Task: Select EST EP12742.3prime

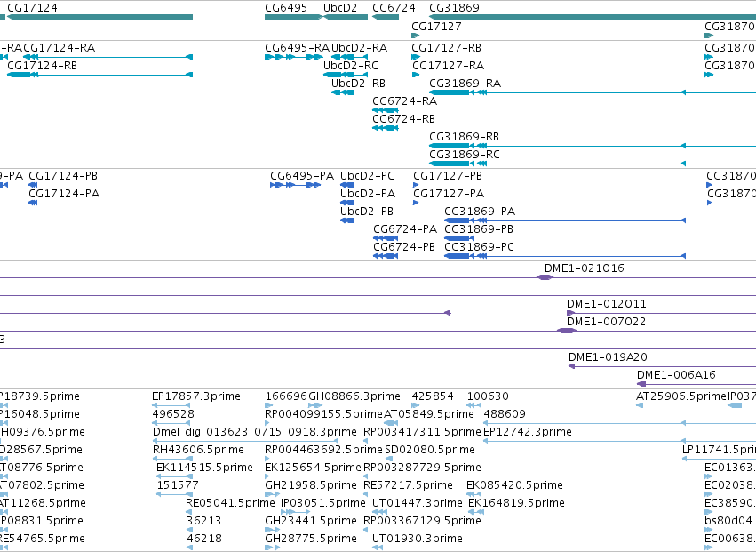Action: [528, 432]
